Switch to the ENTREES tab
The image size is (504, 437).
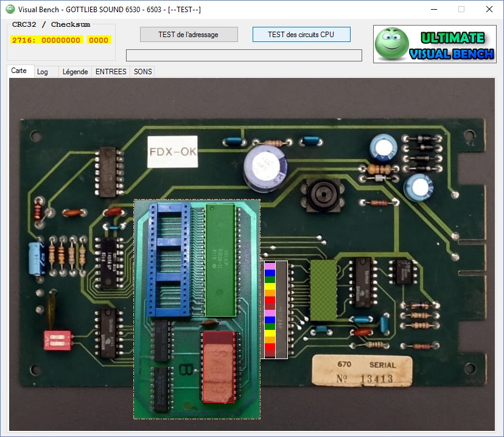111,72
